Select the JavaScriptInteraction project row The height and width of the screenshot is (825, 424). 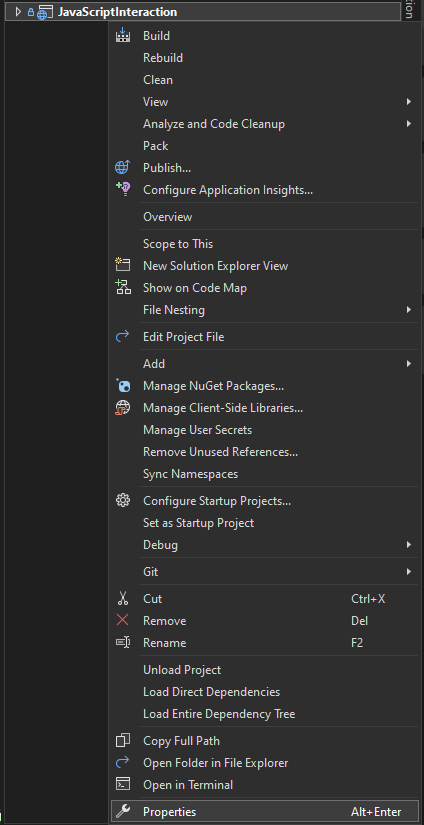(203, 12)
